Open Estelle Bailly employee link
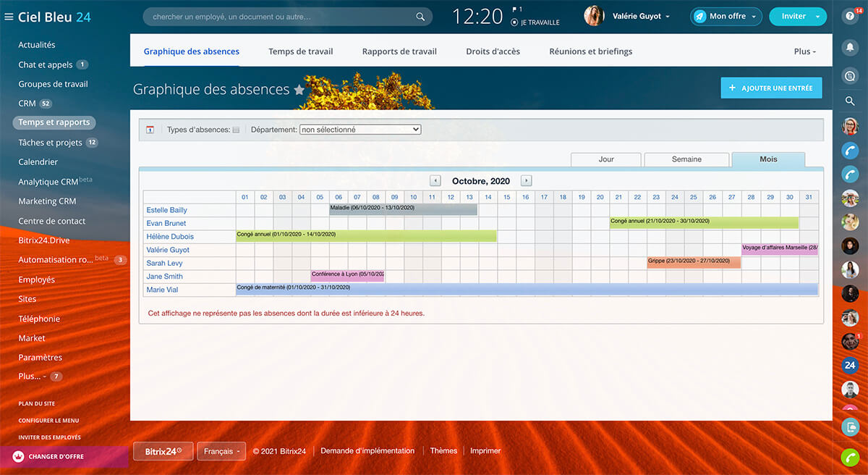The width and height of the screenshot is (868, 475). 166,210
